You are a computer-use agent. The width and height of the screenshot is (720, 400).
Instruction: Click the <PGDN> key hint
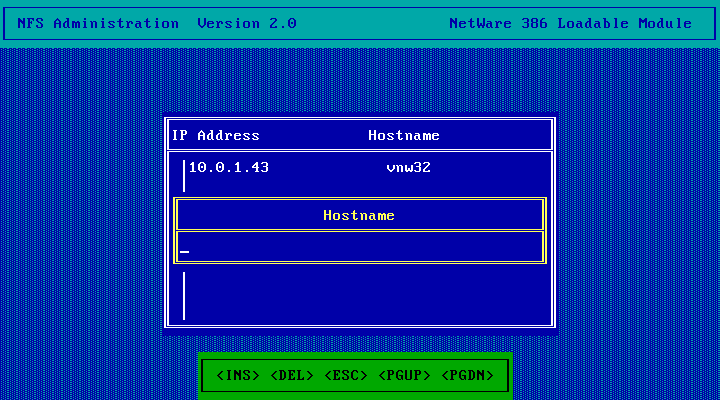point(467,375)
